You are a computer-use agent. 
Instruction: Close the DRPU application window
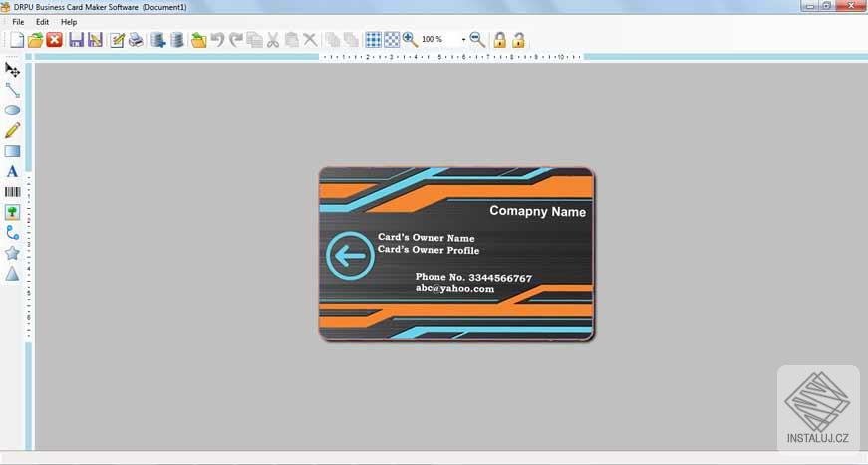click(851, 6)
